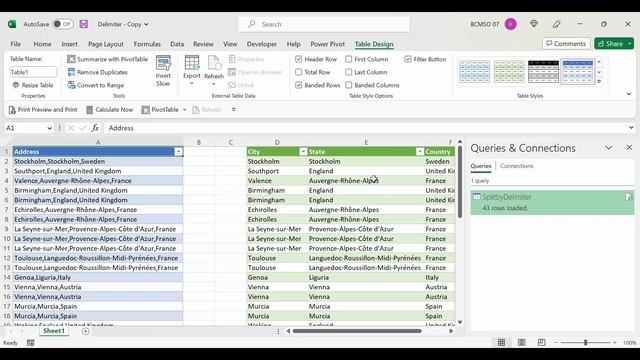The width and height of the screenshot is (640, 360).
Task: Expand the formula bar
Action: [x=631, y=128]
